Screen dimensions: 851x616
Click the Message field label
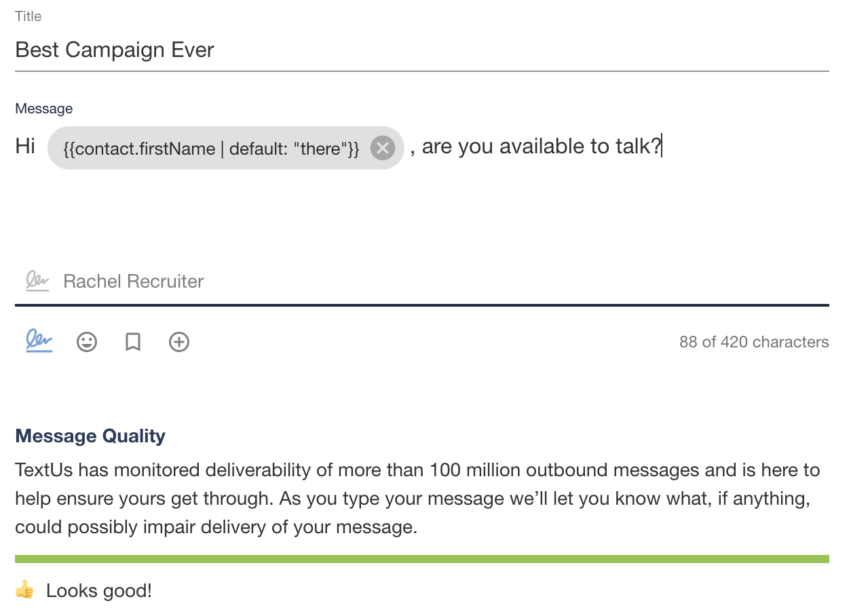(x=43, y=109)
